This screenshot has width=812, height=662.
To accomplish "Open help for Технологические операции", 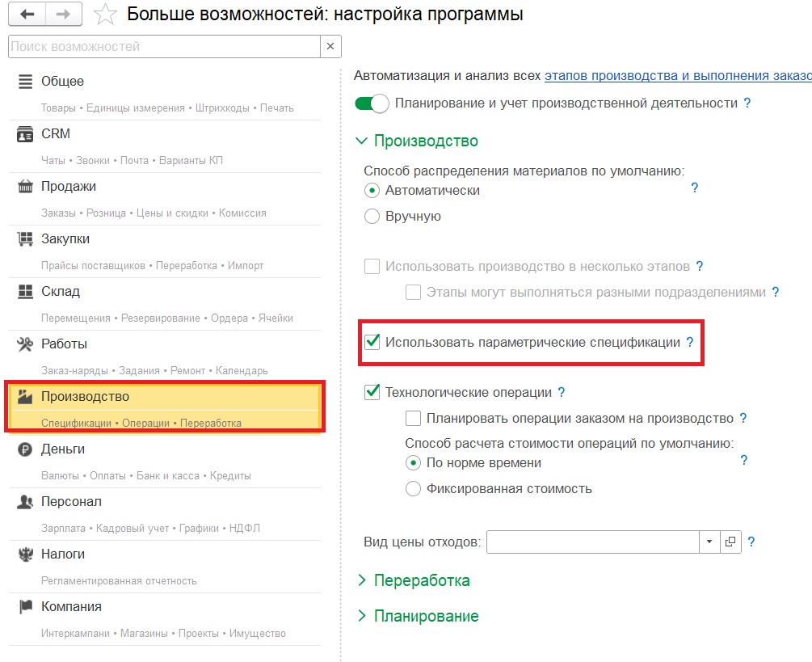I will pos(562,393).
